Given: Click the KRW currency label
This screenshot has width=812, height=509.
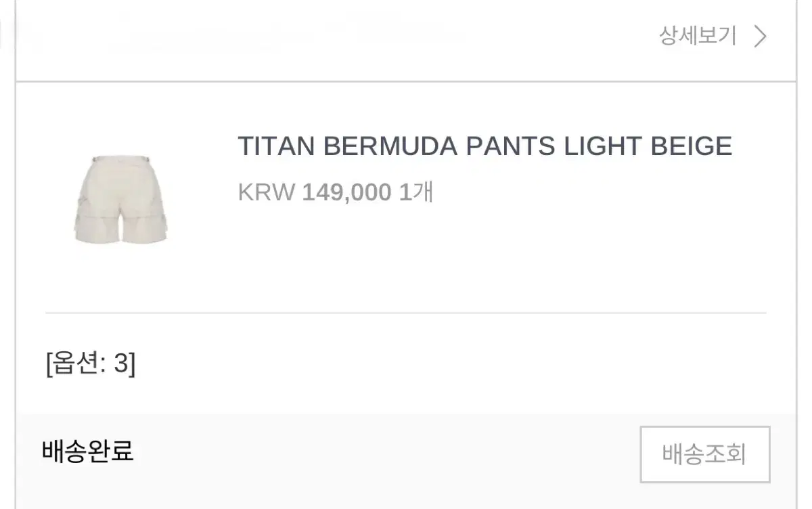Looking at the screenshot, I should point(266,193).
